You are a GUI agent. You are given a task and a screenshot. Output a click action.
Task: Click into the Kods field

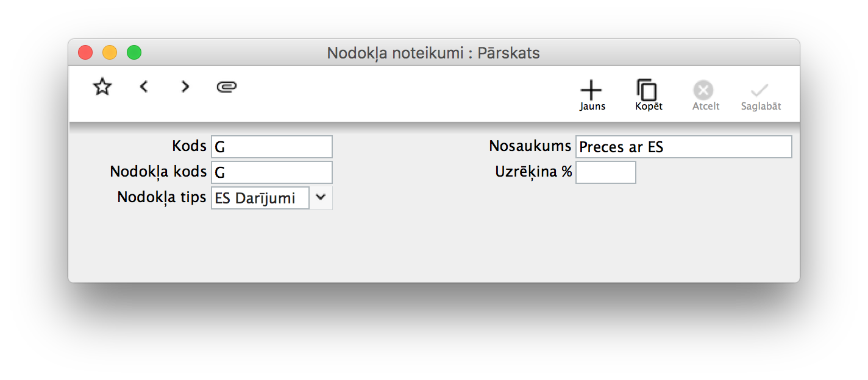(272, 147)
